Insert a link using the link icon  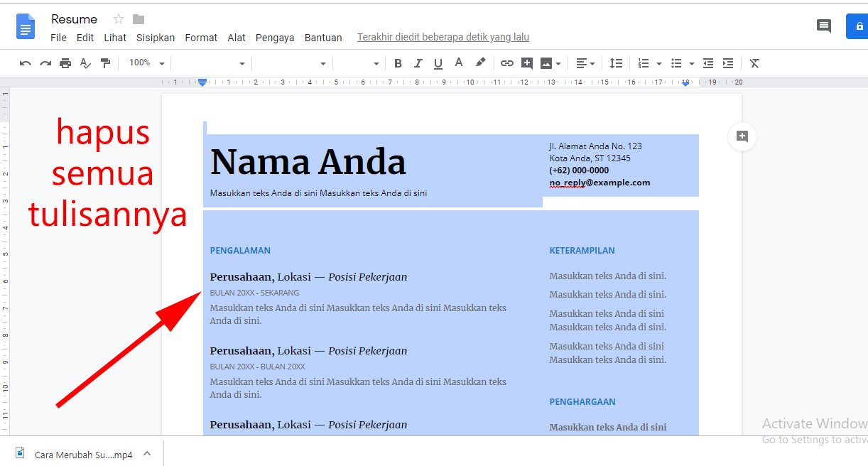coord(506,63)
